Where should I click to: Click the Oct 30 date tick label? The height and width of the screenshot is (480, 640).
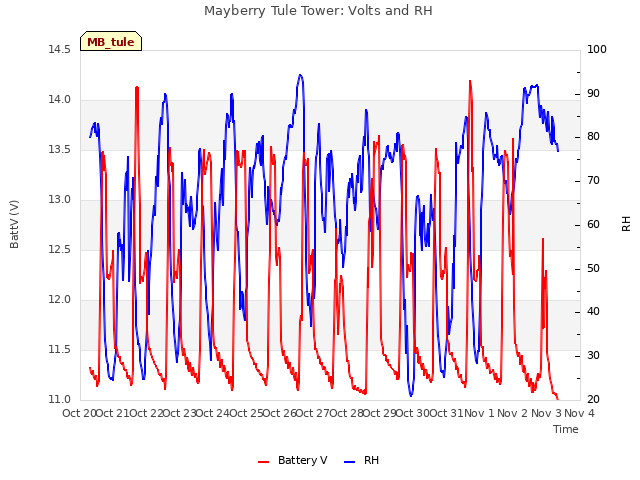click(413, 413)
